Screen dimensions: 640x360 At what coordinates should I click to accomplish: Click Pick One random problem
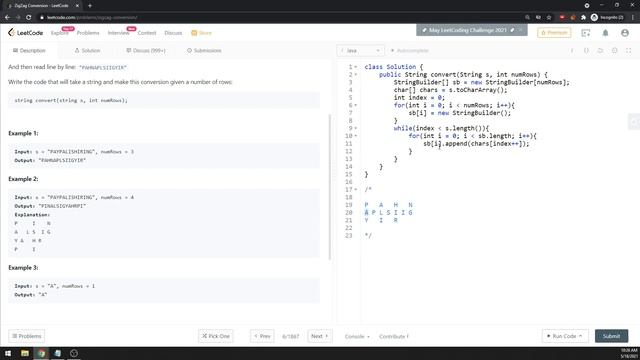click(x=216, y=336)
